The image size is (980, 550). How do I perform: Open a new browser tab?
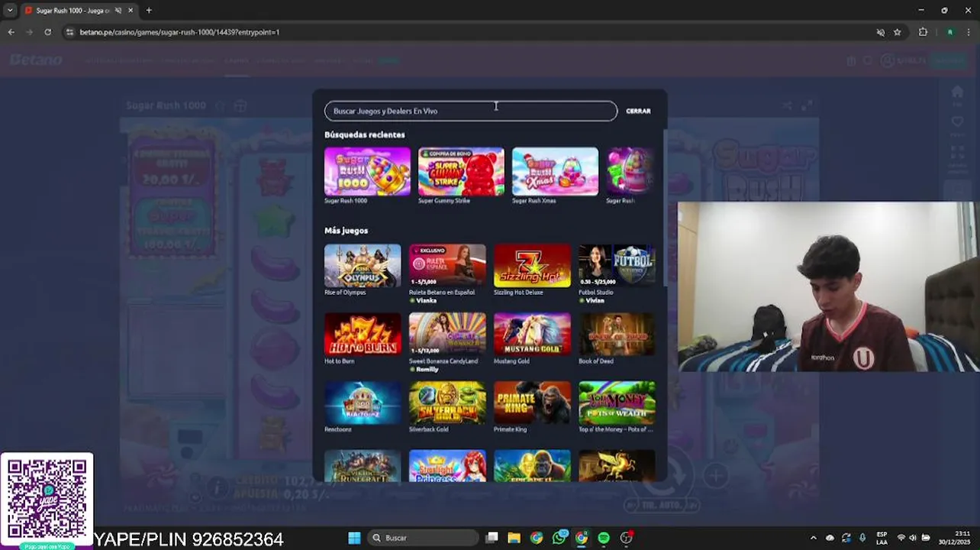[149, 11]
